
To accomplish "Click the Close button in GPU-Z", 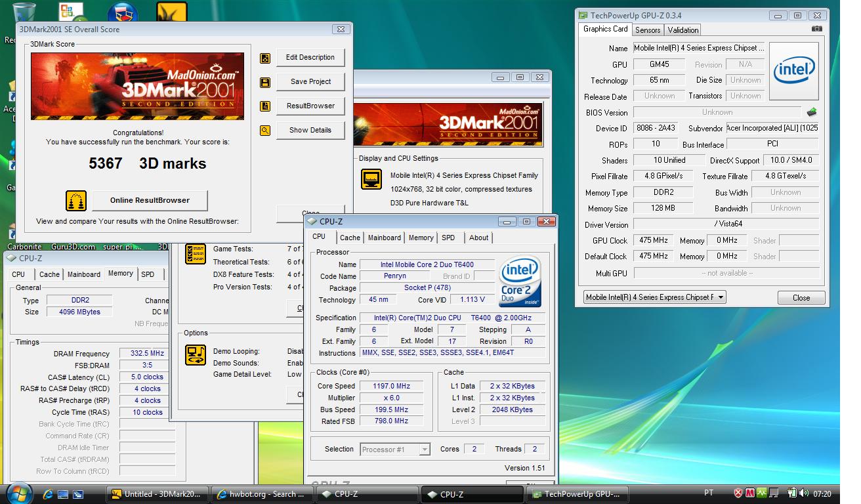I will pyautogui.click(x=801, y=297).
